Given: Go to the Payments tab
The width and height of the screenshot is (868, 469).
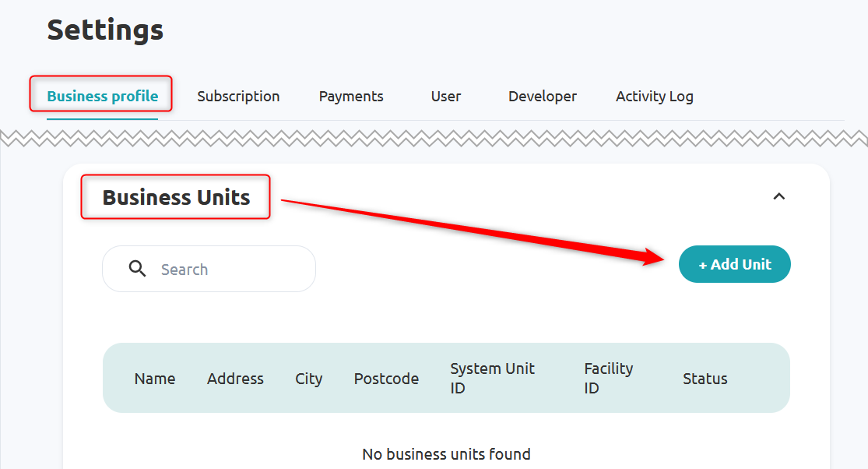Looking at the screenshot, I should pos(351,97).
